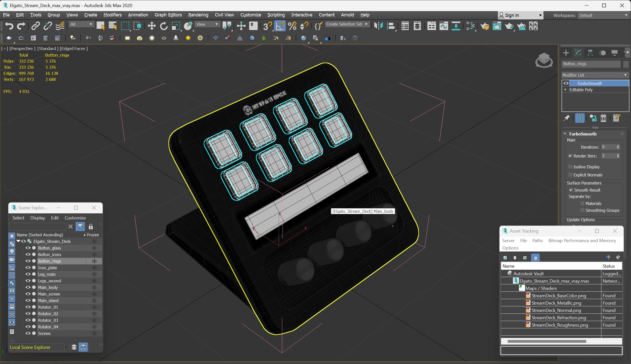
Task: Open the Sign In dropdown
Action: coord(520,15)
